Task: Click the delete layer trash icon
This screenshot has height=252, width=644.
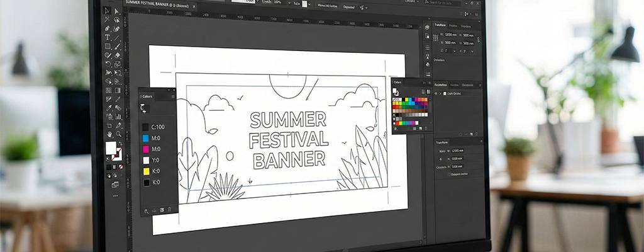Action: (x=476, y=134)
